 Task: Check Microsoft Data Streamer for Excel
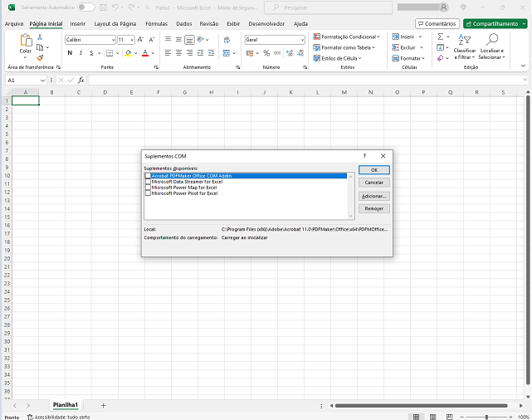coord(148,182)
